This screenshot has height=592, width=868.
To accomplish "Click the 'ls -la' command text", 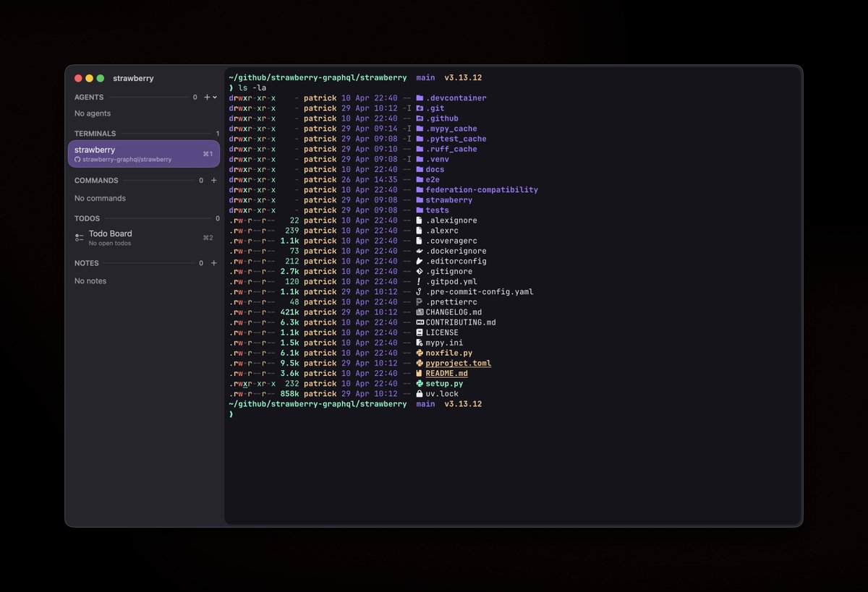I will pyautogui.click(x=252, y=87).
